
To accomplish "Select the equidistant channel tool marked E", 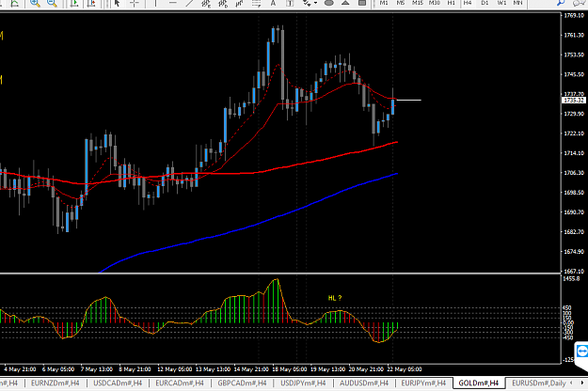I will pos(206,4).
